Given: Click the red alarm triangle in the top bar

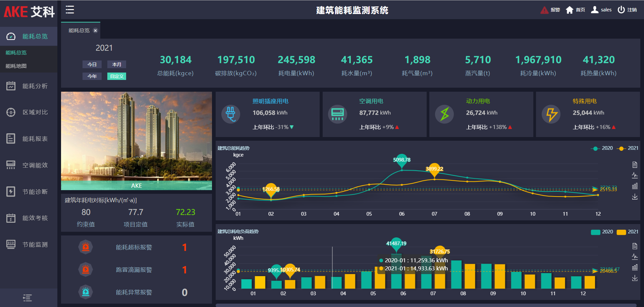Looking at the screenshot, I should [x=544, y=10].
